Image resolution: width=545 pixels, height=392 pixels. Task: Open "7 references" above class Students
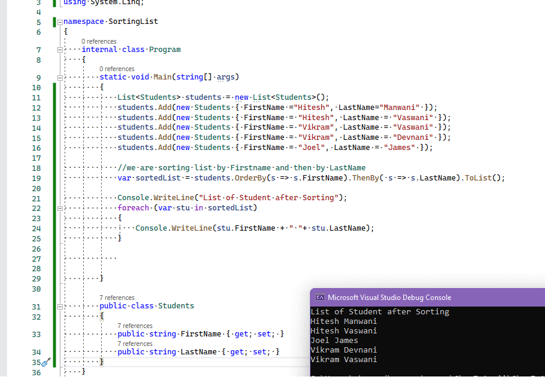(117, 298)
